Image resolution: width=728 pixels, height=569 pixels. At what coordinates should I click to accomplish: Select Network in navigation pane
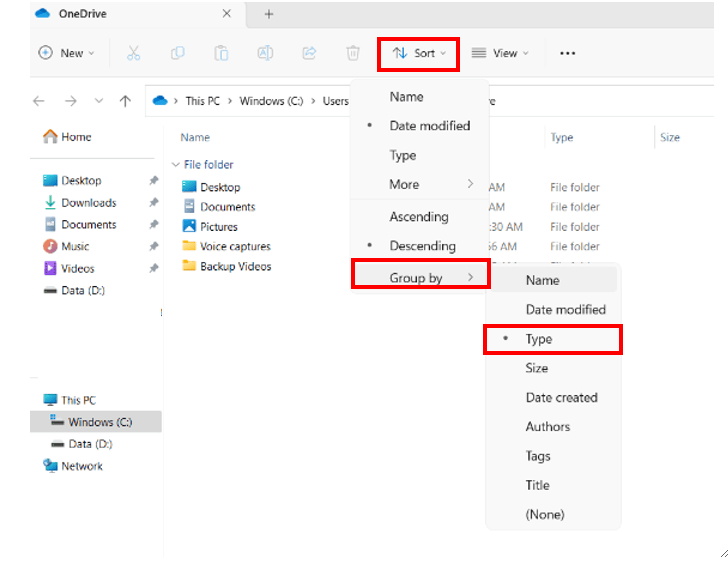pos(73,466)
